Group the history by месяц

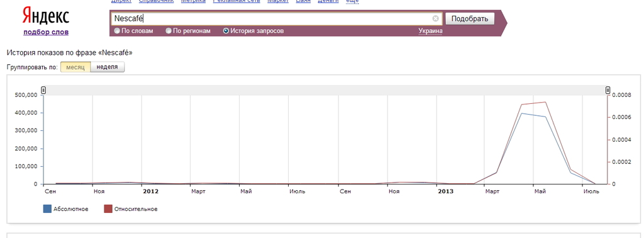tap(75, 67)
